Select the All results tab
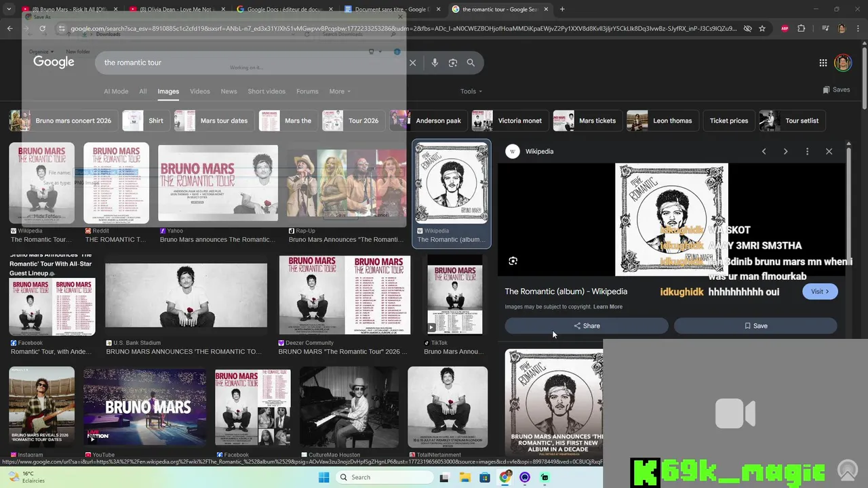 [x=143, y=91]
